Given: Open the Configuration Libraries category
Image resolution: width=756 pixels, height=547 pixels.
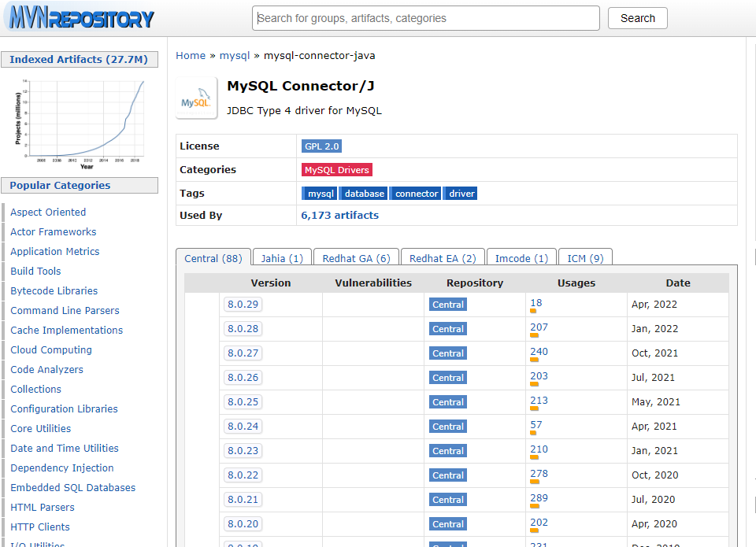Looking at the screenshot, I should pos(64,409).
